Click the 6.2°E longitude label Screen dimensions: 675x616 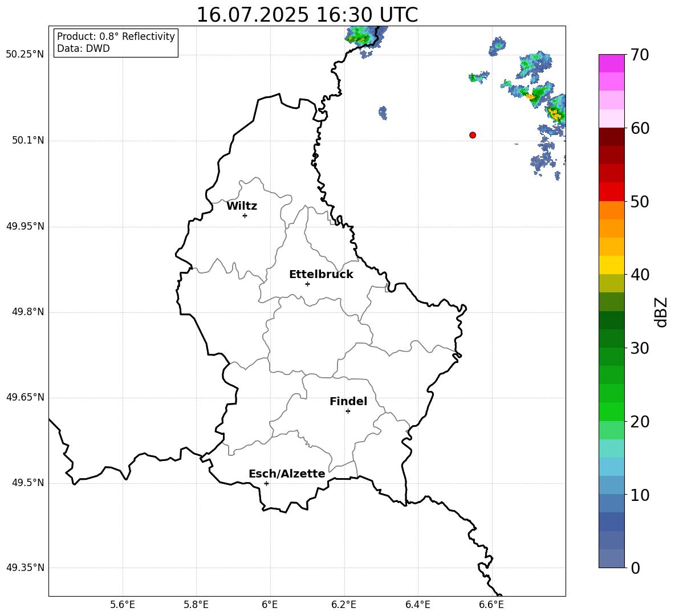344,605
